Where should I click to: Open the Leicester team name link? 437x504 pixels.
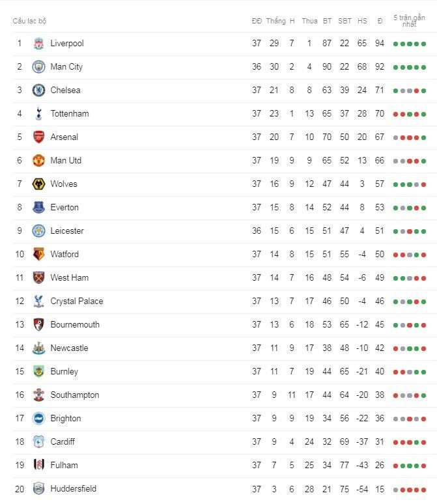pos(67,231)
